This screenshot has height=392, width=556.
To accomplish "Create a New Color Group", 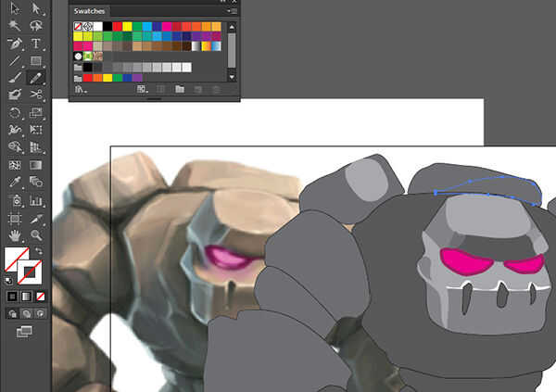I will pos(180,89).
